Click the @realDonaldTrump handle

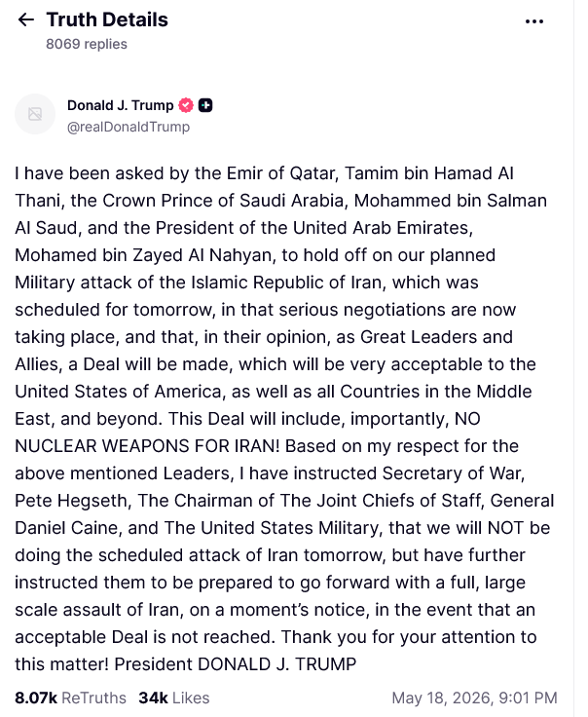[x=129, y=127]
